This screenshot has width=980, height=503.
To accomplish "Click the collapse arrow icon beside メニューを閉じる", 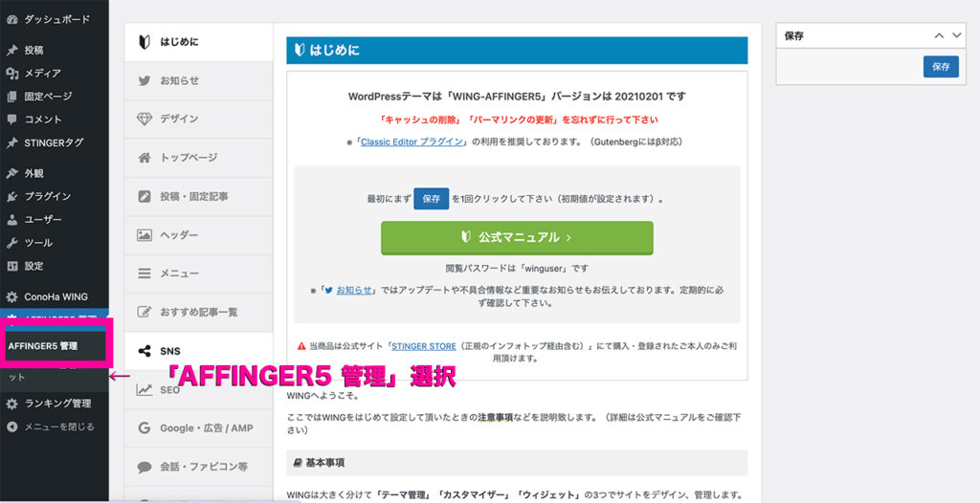I will click(x=11, y=426).
